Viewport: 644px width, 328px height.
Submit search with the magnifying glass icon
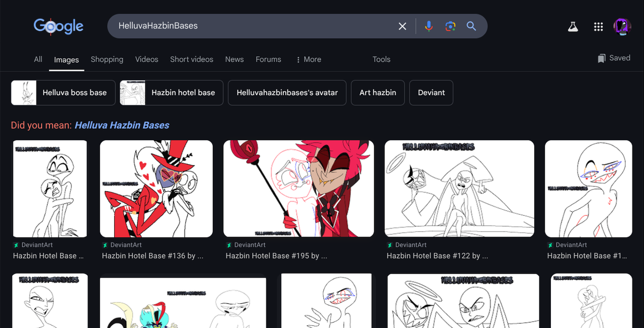point(471,26)
